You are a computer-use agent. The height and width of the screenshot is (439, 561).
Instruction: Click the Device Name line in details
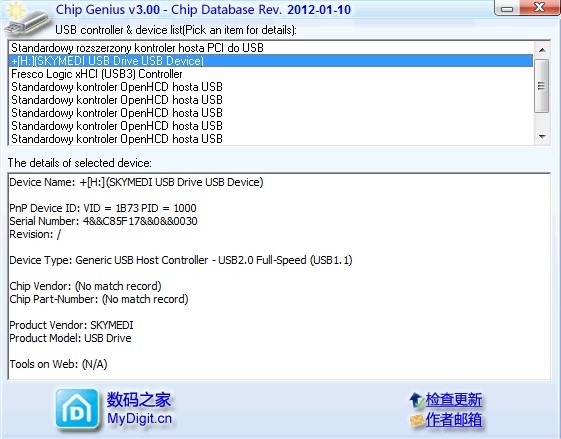pyautogui.click(x=136, y=182)
